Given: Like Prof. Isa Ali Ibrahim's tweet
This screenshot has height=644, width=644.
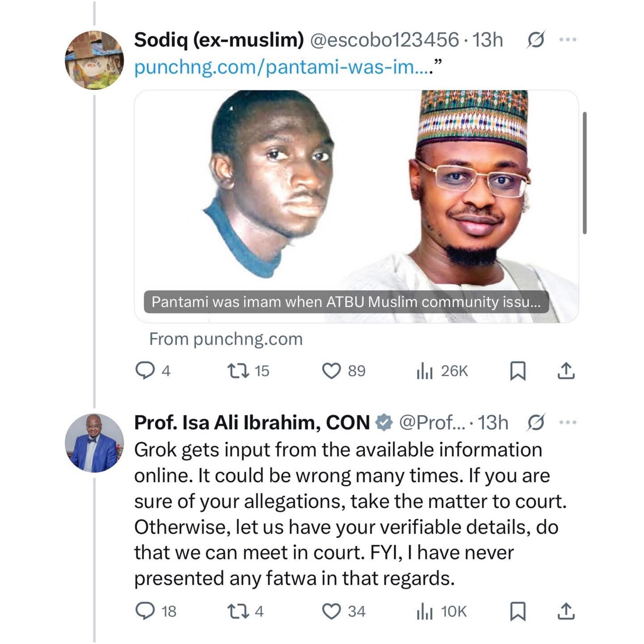Looking at the screenshot, I should point(331,611).
